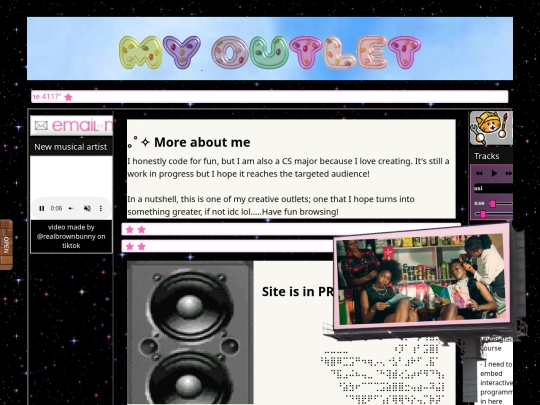The image size is (540, 405).
Task: Click the Tracks player song title display
Action: pos(493,188)
